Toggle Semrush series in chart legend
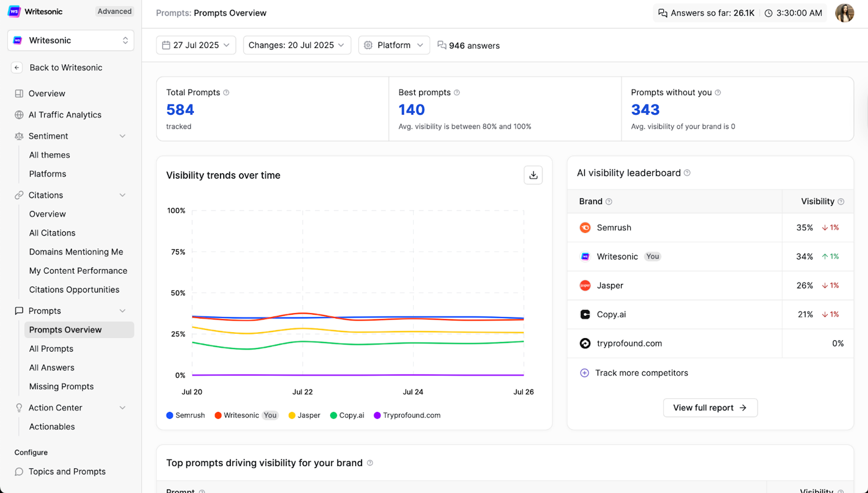The width and height of the screenshot is (868, 493). click(x=185, y=415)
